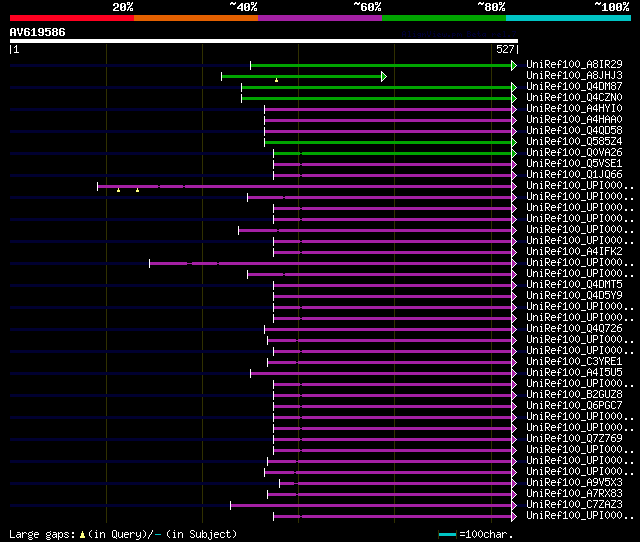Select the UniRef100_Q0VA26 label
This screenshot has width=640, height=542.
574,153
